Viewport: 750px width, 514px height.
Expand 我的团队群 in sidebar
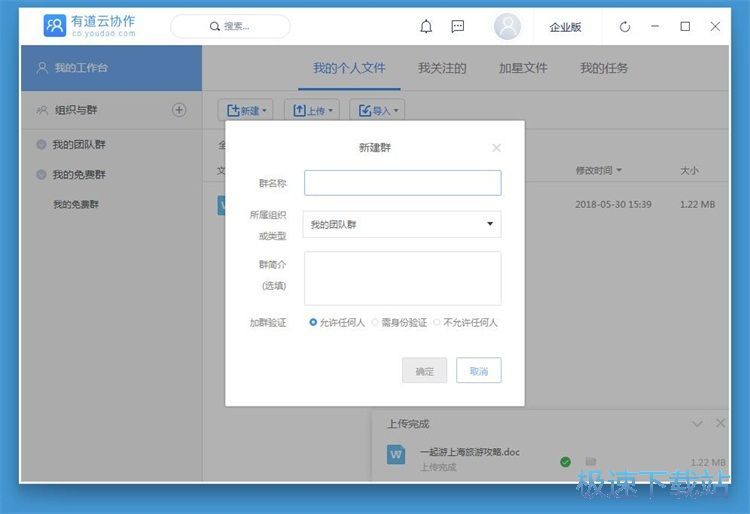[x=41, y=144]
